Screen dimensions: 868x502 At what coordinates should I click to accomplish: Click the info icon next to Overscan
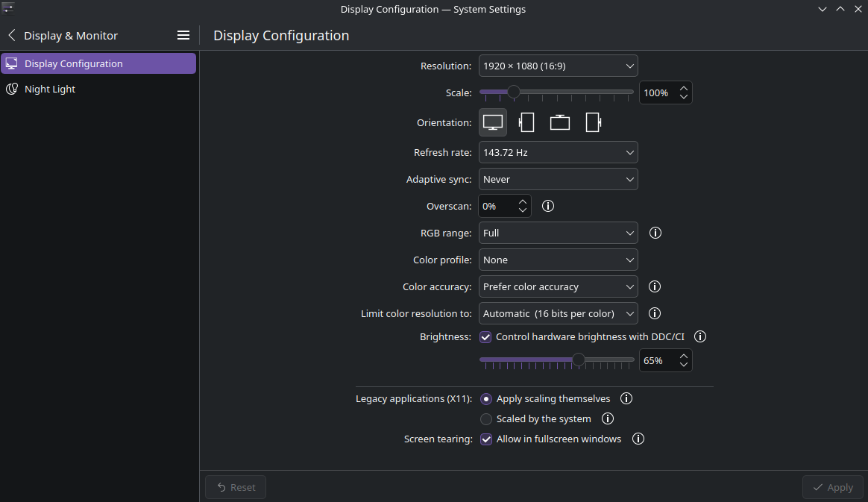pos(548,206)
